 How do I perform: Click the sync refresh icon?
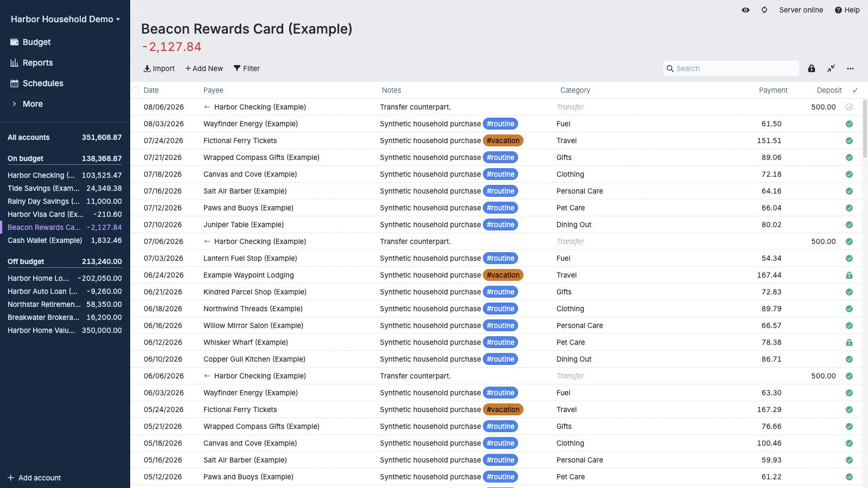point(764,10)
